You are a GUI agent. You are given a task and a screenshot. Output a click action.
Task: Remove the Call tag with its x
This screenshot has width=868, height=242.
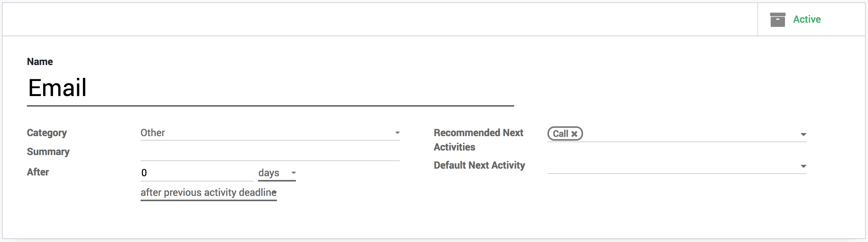[x=574, y=134]
